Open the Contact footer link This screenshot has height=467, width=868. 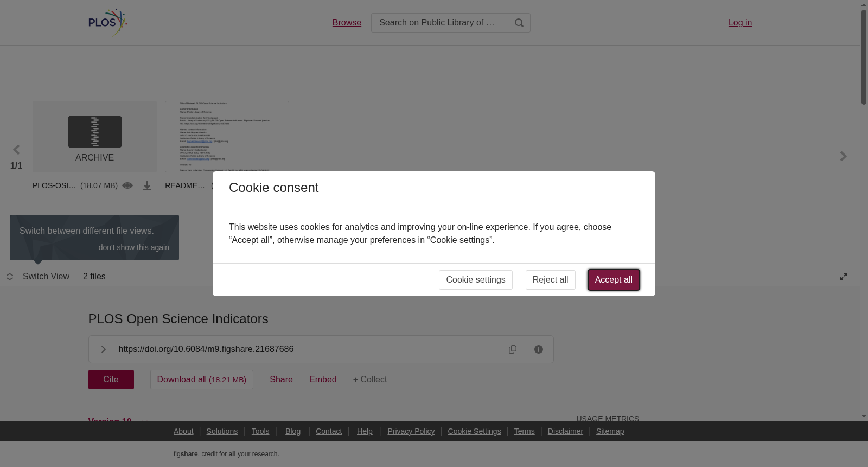(329, 431)
